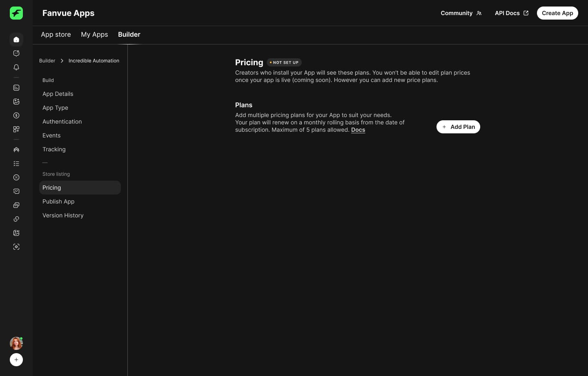The height and width of the screenshot is (376, 588).
Task: Open the AI image icon in sidebar
Action: point(16,233)
